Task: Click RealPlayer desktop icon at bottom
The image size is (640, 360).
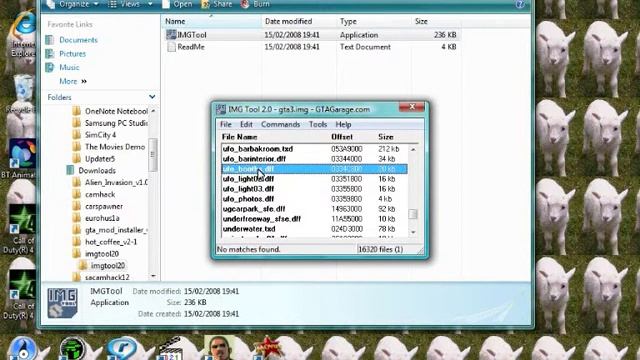Action: pos(122,349)
